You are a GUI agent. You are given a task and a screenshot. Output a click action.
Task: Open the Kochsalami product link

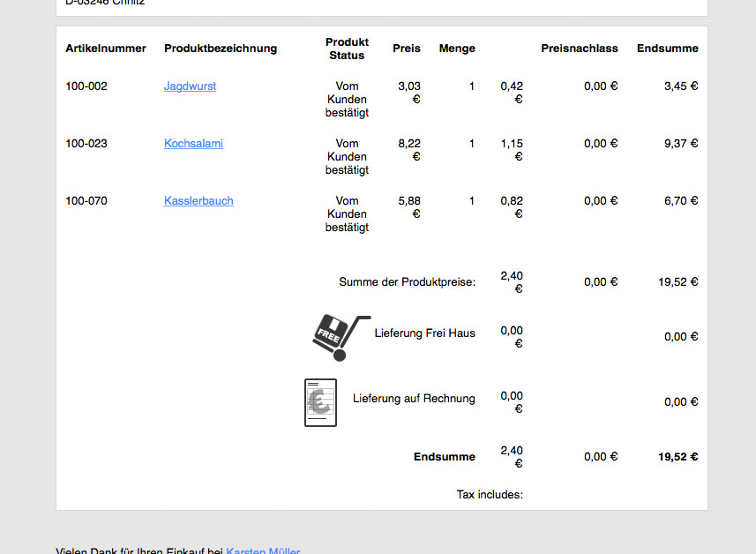click(x=193, y=144)
